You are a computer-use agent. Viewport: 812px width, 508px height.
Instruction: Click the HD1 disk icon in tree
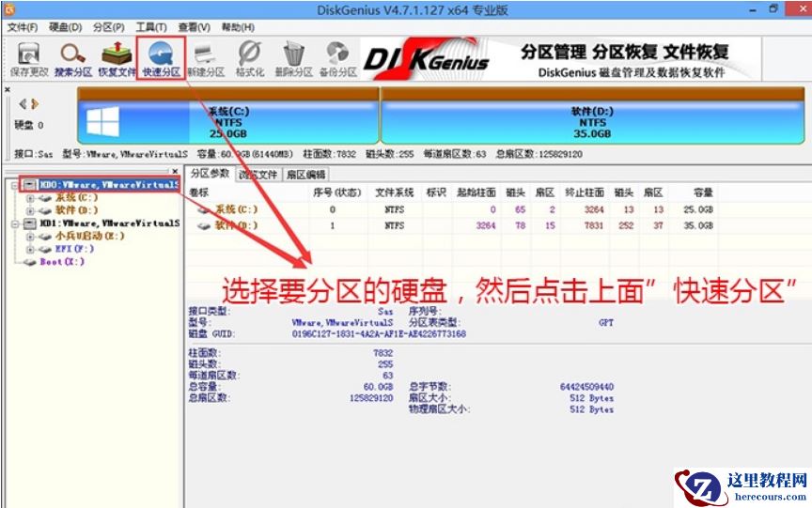[30, 223]
